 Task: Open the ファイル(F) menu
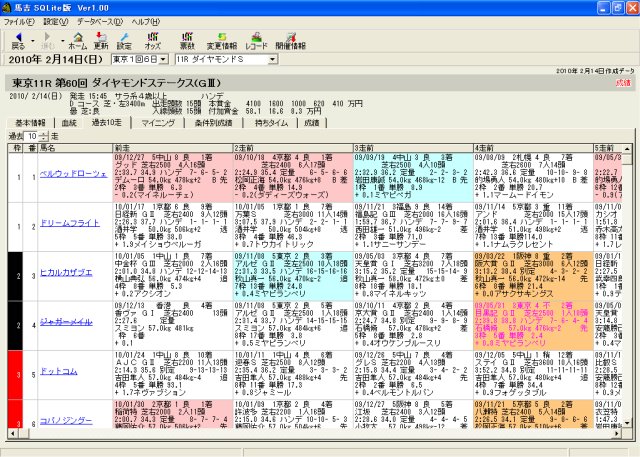tap(19, 22)
